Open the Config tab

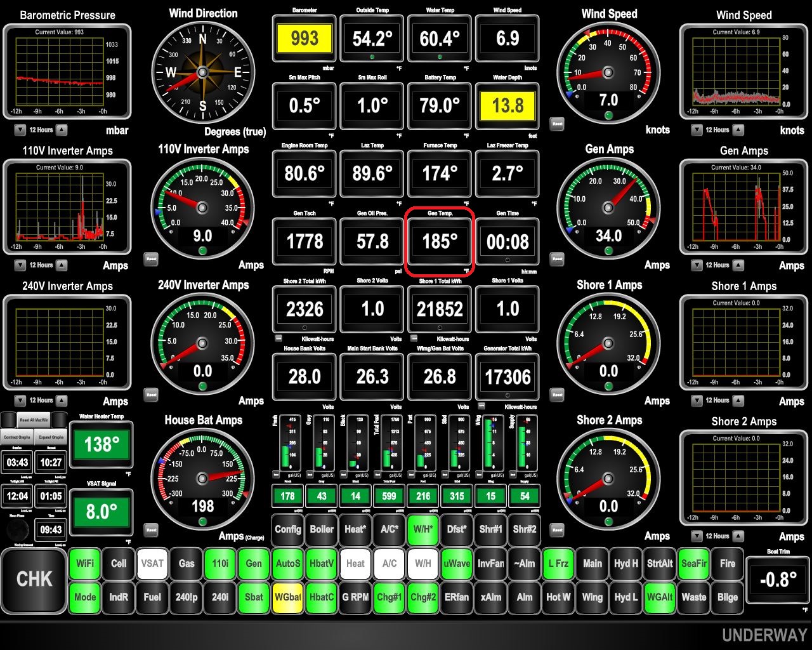click(288, 529)
